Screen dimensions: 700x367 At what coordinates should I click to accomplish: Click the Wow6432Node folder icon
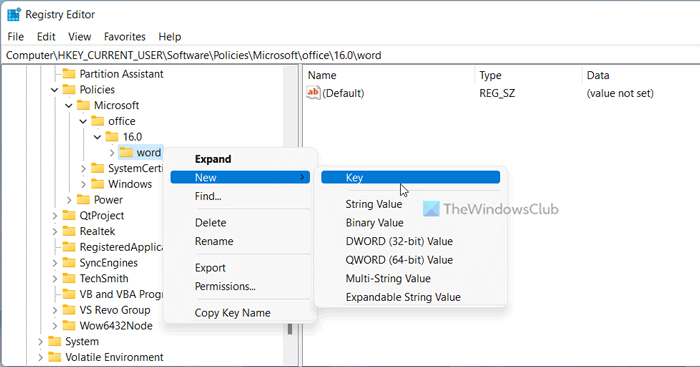coord(69,325)
